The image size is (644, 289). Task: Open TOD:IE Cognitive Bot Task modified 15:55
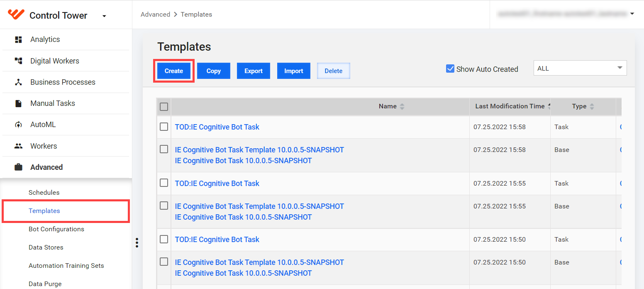[217, 184]
